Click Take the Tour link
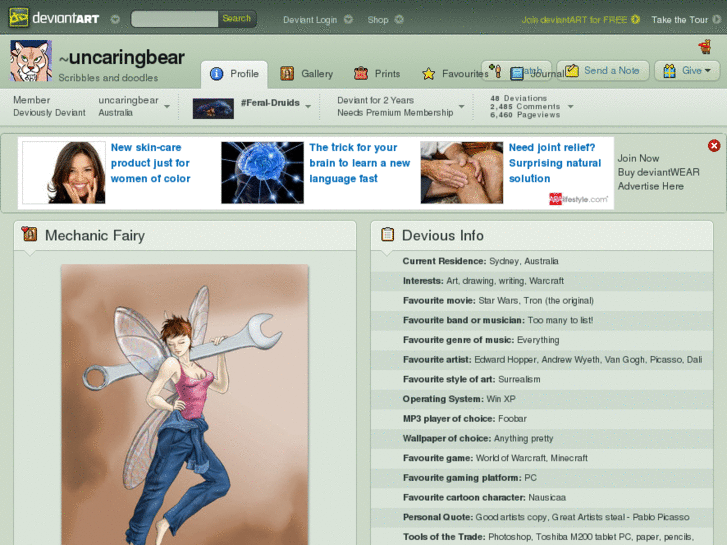The height and width of the screenshot is (545, 727). [x=680, y=20]
